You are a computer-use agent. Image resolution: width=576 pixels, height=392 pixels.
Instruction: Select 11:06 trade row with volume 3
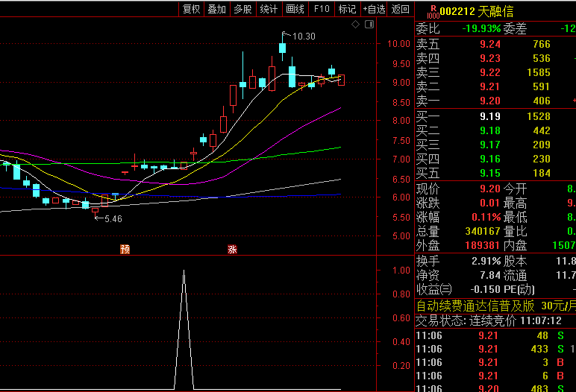click(x=495, y=363)
